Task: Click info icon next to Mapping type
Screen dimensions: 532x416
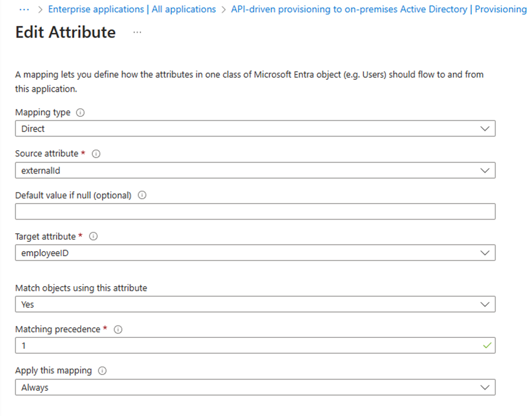Action: (81, 112)
